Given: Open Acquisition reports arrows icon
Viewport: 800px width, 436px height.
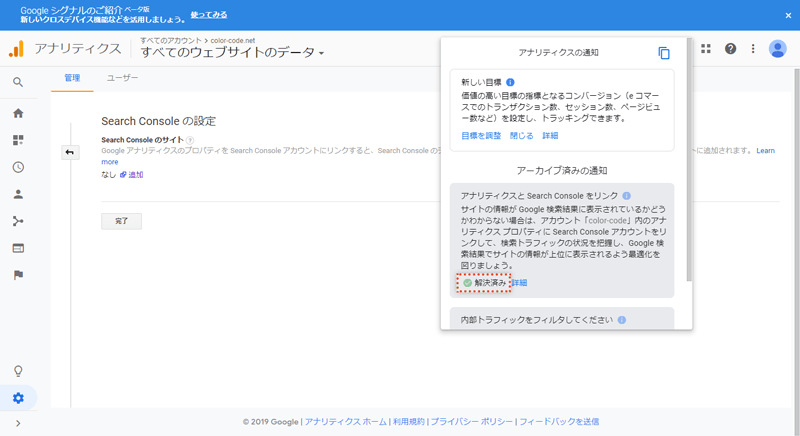Looking at the screenshot, I should pyautogui.click(x=18, y=221).
